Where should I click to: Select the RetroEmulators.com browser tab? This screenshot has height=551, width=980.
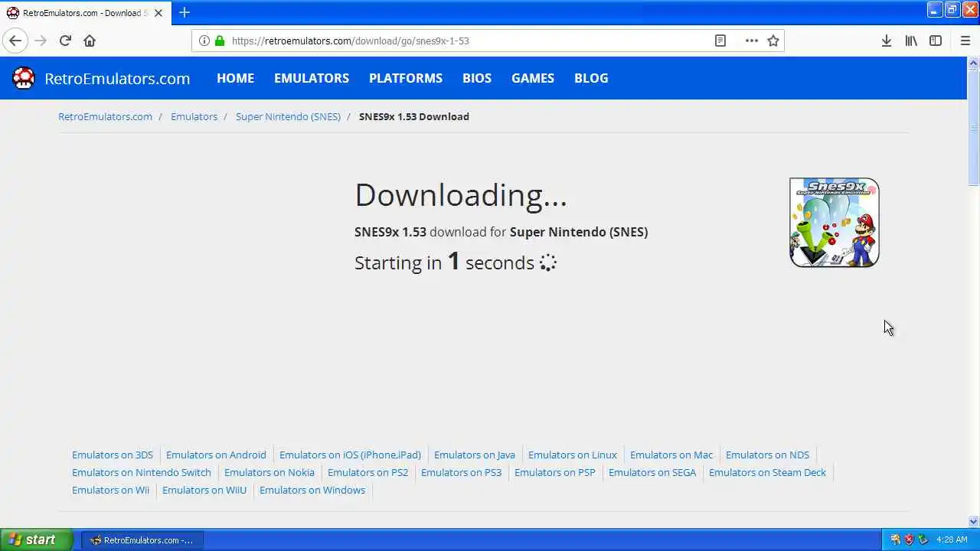[84, 13]
